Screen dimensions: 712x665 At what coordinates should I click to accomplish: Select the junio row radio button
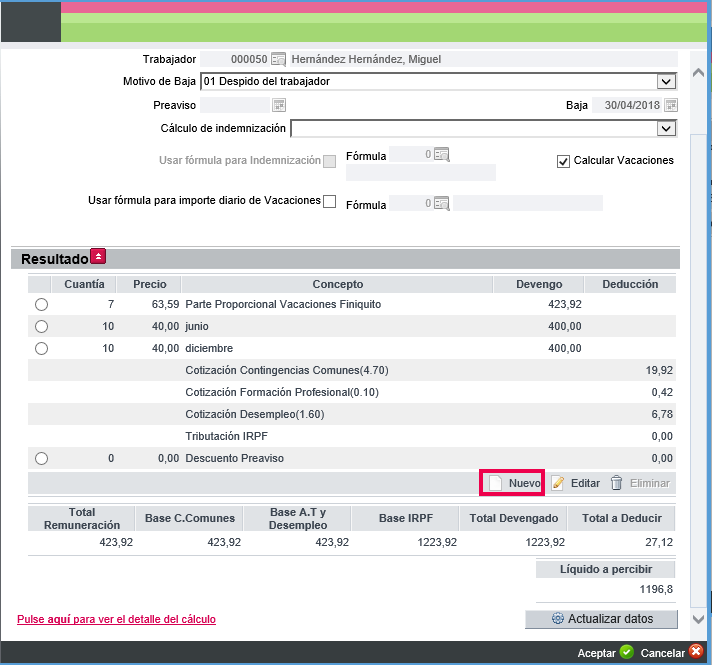tap(41, 326)
